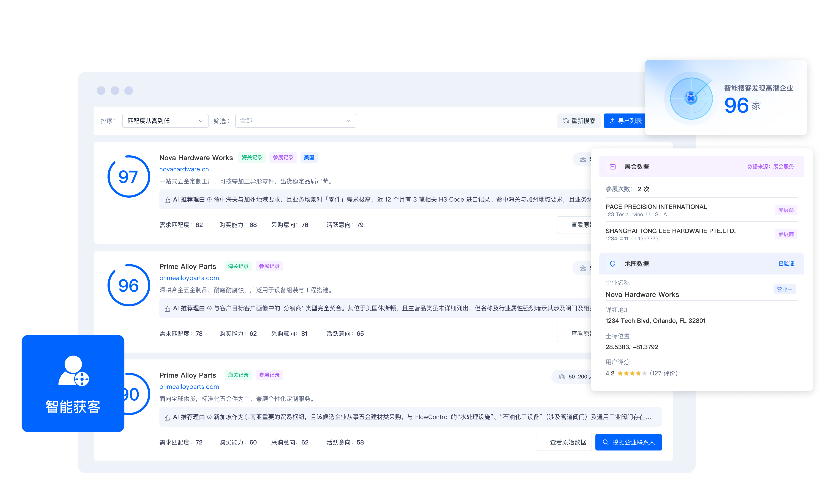Click 海关记录 tag of Nova Hardware Works

(252, 157)
